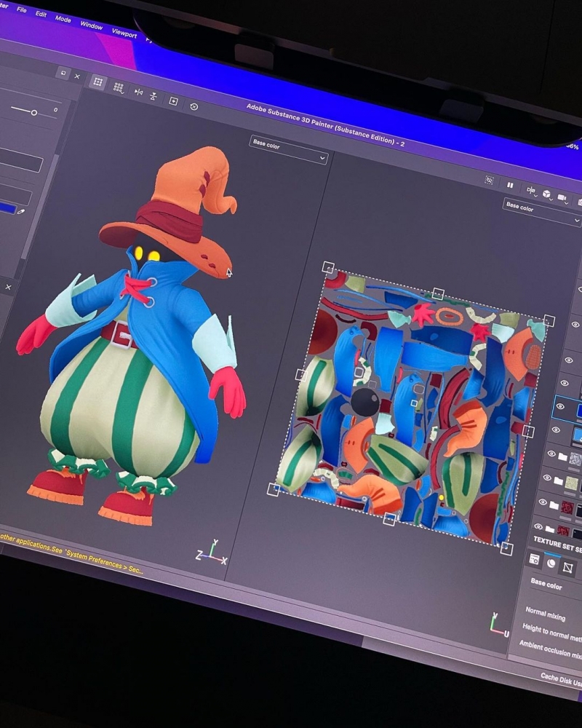This screenshot has height=728, width=582.
Task: Select the pale green folder thumbnail
Action: pyautogui.click(x=571, y=484)
